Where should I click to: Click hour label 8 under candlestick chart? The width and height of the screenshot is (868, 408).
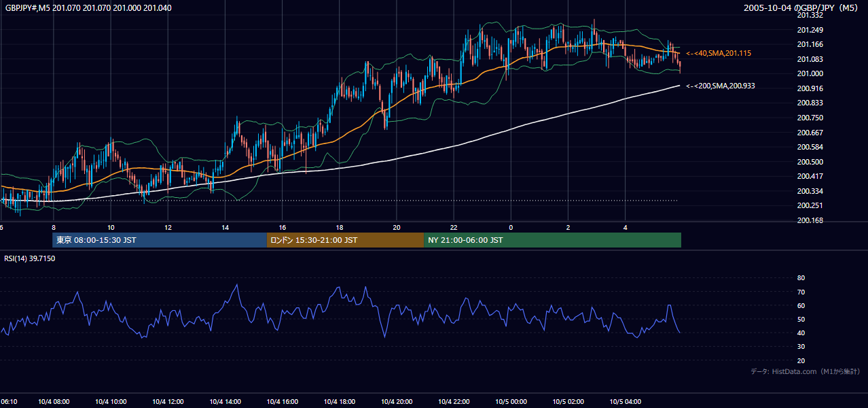click(x=54, y=227)
